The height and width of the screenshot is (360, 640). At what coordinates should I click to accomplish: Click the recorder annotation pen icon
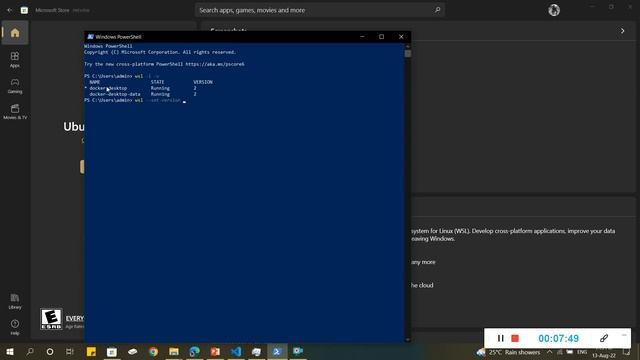tap(604, 338)
